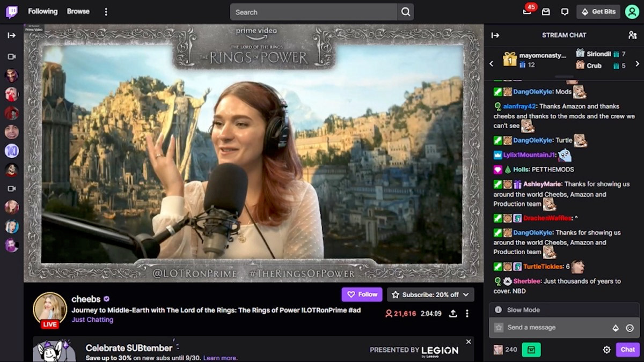The image size is (644, 362).
Task: Focus the Send a message field
Action: [x=558, y=327]
